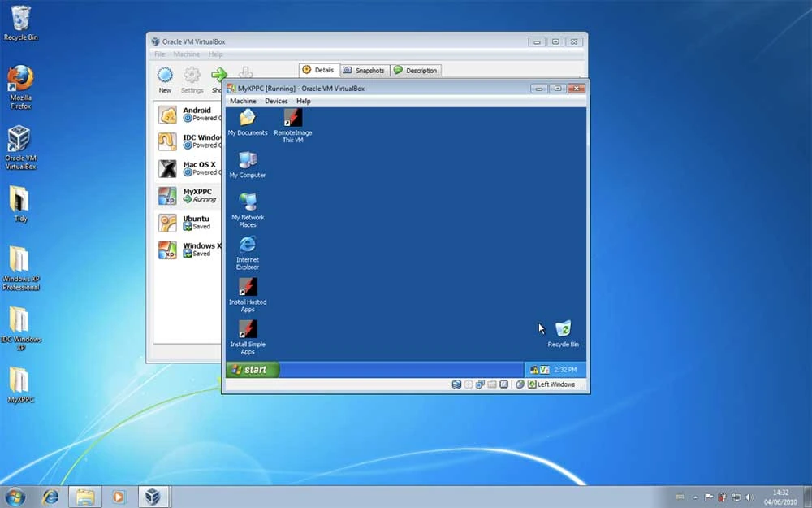The image size is (812, 508).
Task: Click the red security tray icon
Action: tap(722, 497)
